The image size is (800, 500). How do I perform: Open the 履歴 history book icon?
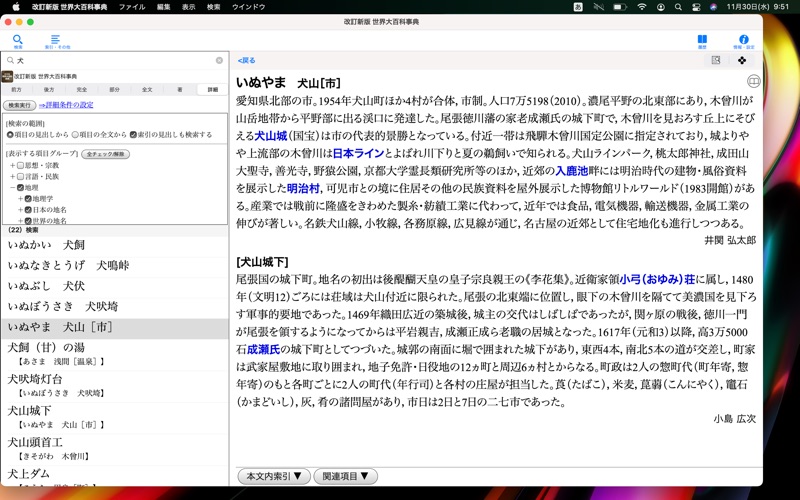tap(702, 39)
